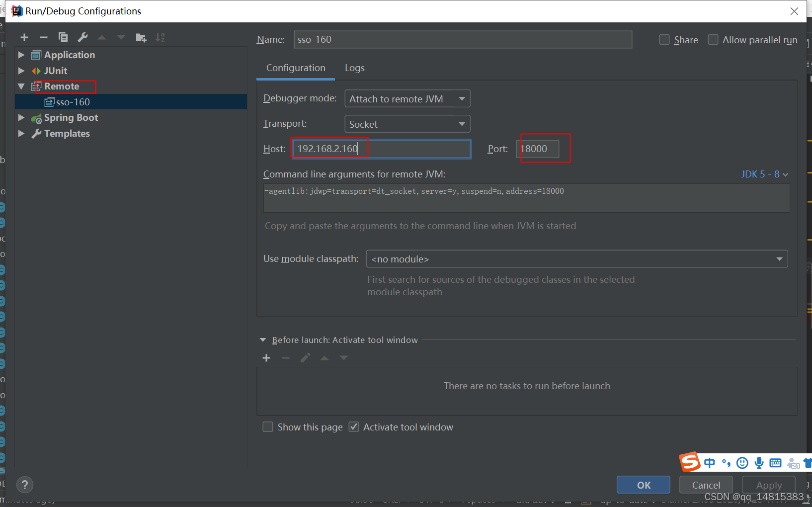Confirm with the OK button
This screenshot has height=507, width=812.
pos(644,485)
